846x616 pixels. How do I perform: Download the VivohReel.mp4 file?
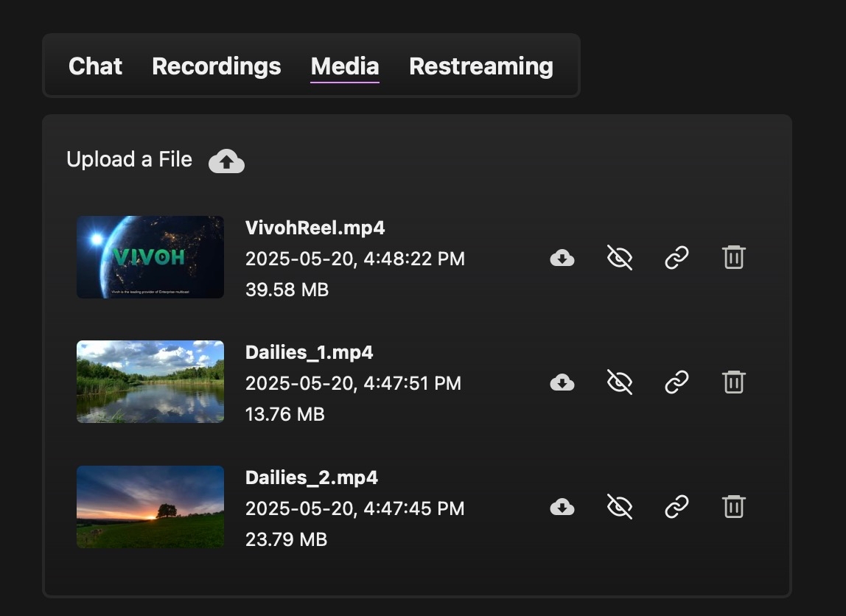(x=562, y=258)
